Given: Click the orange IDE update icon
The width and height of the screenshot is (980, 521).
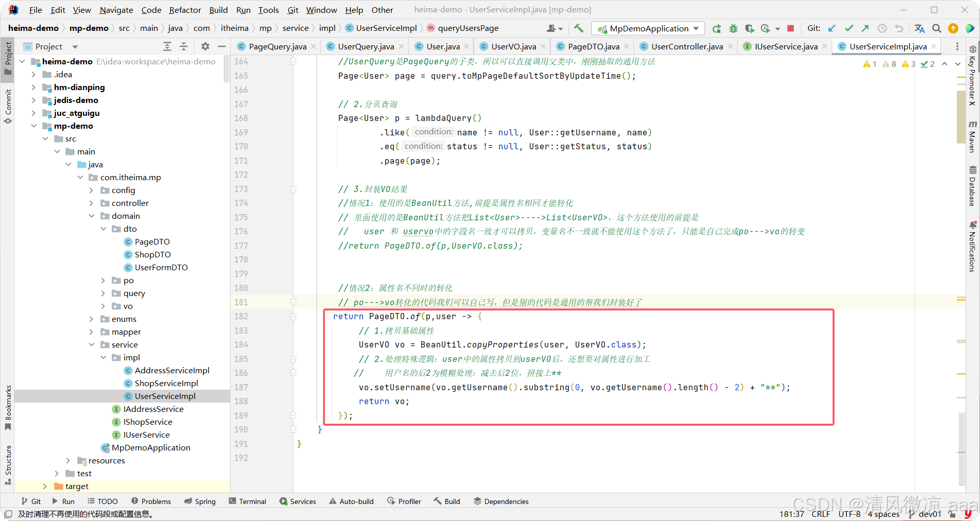Looking at the screenshot, I should pos(953,28).
